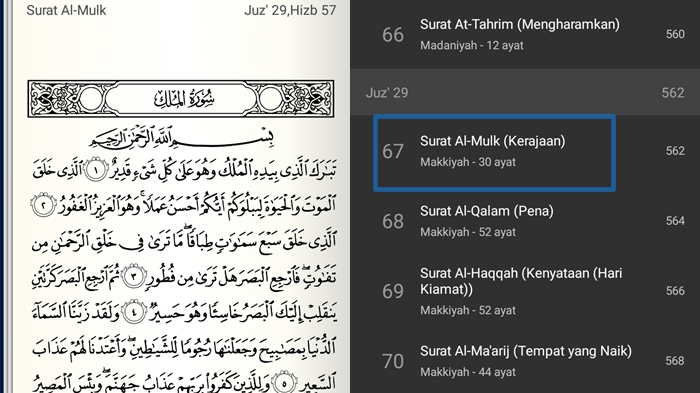This screenshot has height=393, width=700.
Task: Tap ayah marker 5 in mushaf
Action: pyautogui.click(x=284, y=383)
